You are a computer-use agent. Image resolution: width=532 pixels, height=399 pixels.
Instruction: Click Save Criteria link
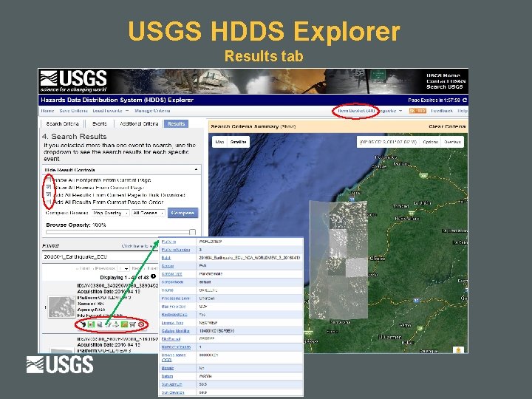point(73,111)
